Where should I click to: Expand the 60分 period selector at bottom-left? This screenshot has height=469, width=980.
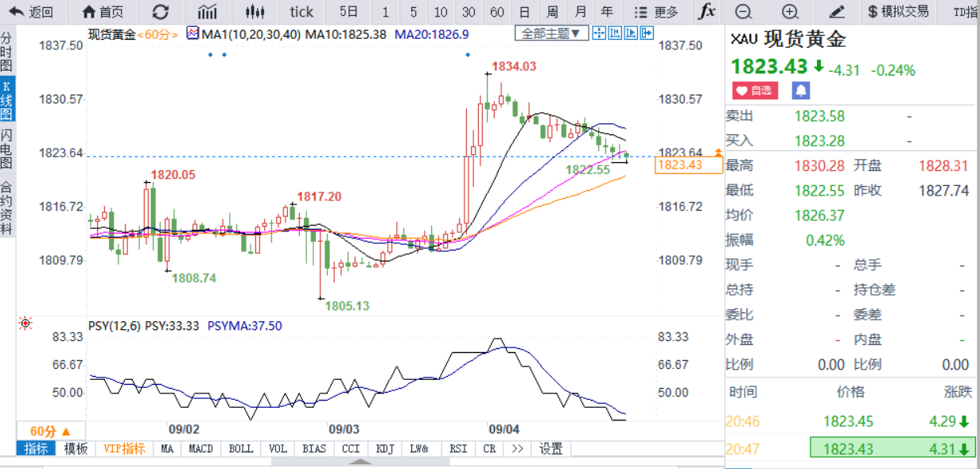(x=50, y=431)
